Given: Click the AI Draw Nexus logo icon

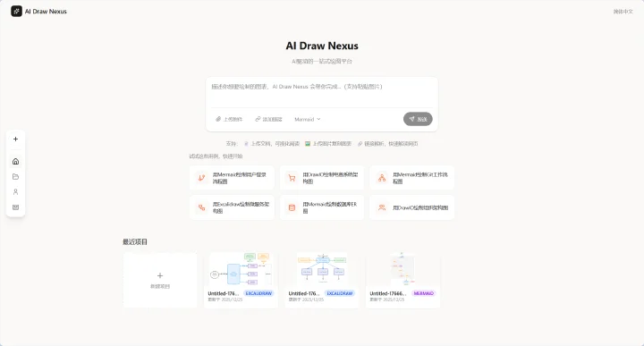Looking at the screenshot, I should tap(16, 11).
